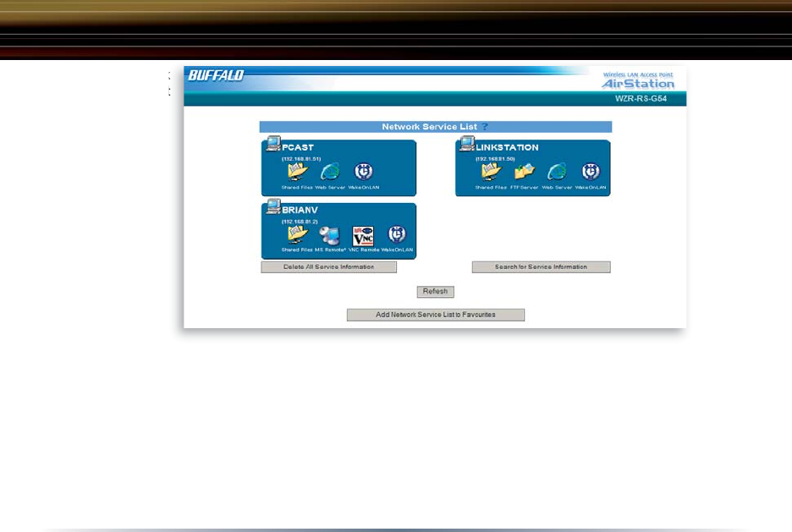
Task: Click the Buffalo logo
Action: coord(216,76)
